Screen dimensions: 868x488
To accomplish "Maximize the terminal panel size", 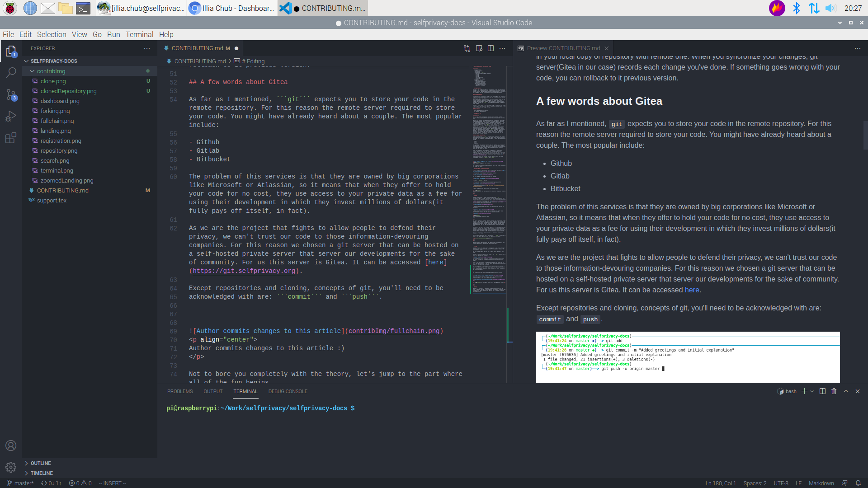I will (x=846, y=391).
